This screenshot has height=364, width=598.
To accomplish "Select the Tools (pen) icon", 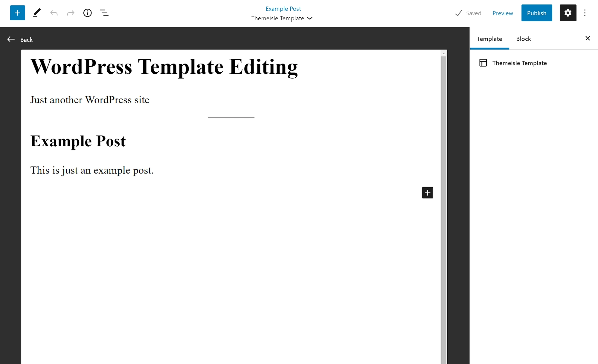I will point(36,13).
